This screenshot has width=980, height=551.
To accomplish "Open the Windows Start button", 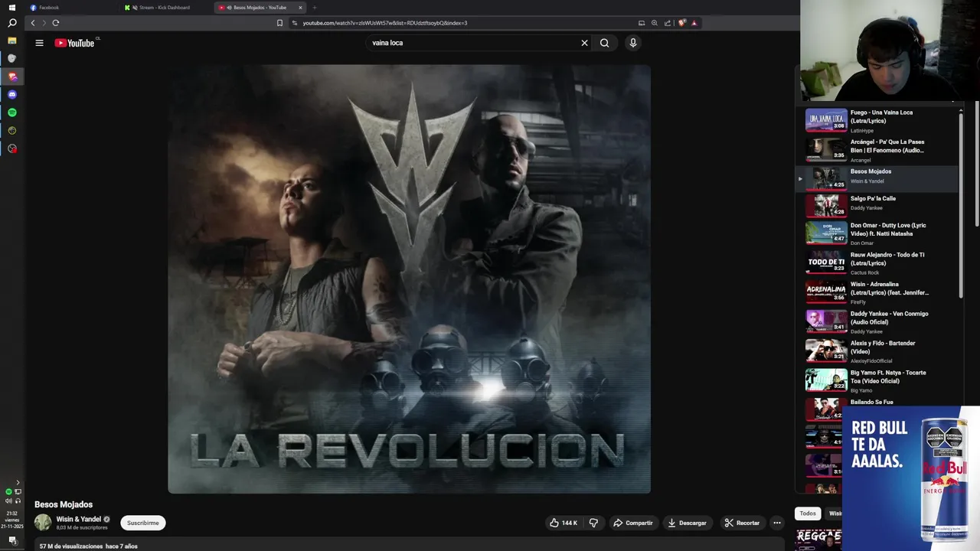I will [x=11, y=8].
